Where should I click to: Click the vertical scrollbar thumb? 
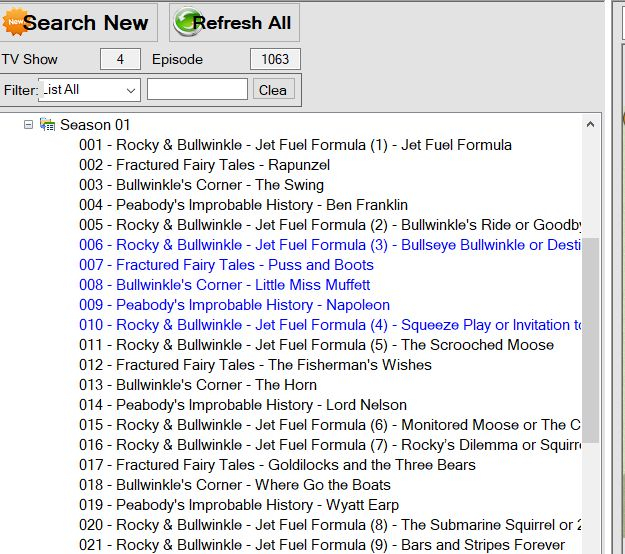590,340
